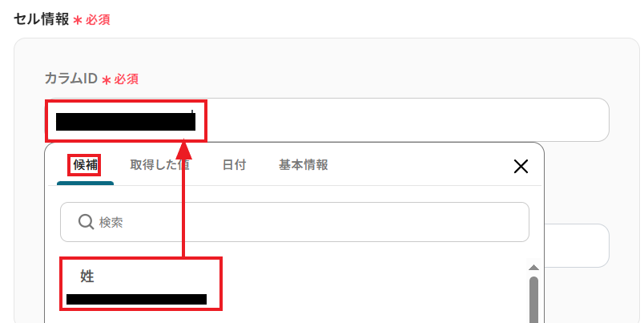This screenshot has width=644, height=323.
Task: Click the scrollbar up arrow in candidate list
Action: click(x=533, y=268)
